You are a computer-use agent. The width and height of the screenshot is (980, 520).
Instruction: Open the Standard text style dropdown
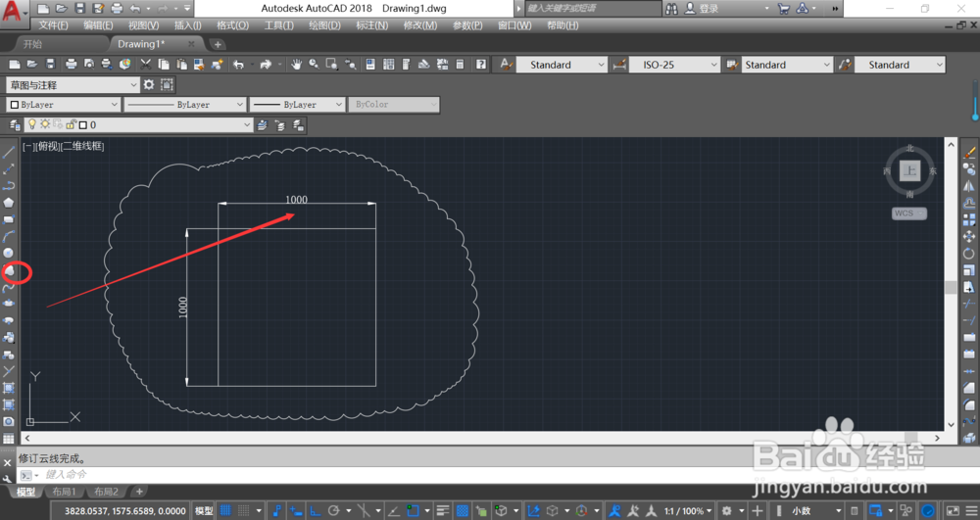[x=562, y=65]
